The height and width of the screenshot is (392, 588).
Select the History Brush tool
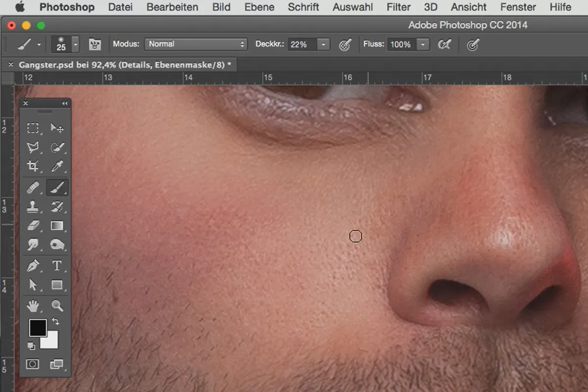[x=57, y=206]
